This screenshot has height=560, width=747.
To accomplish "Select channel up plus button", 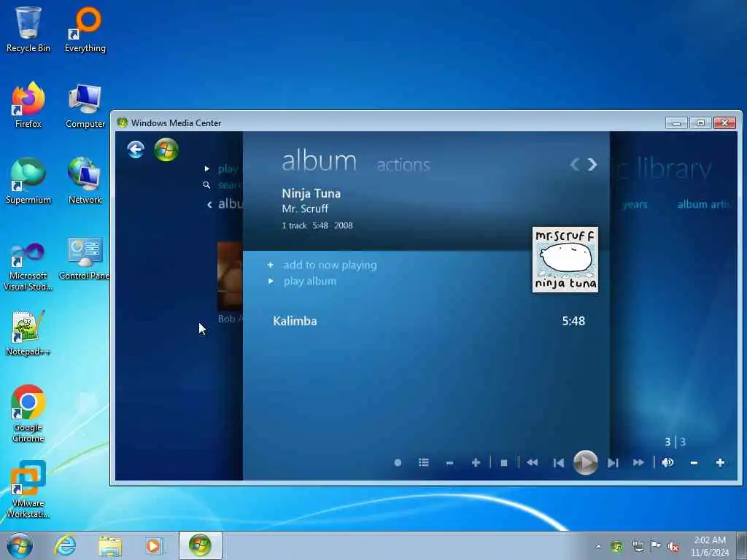I will click(x=476, y=462).
